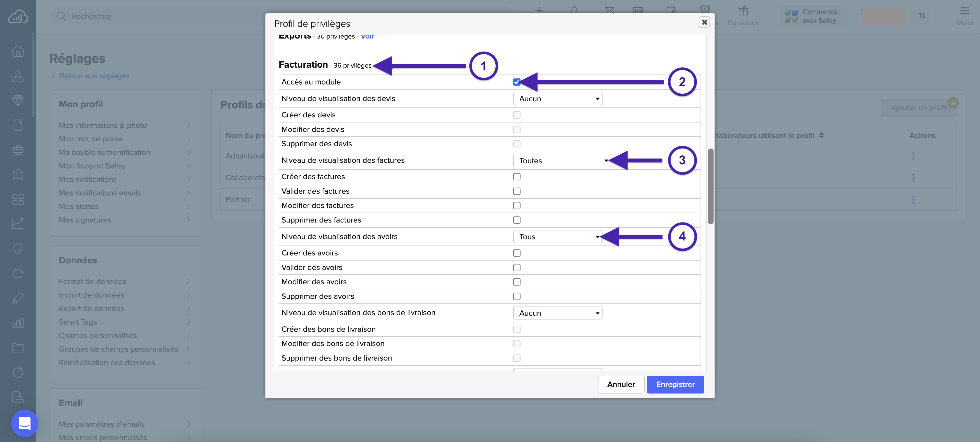
Task: Open Niveau de visualisation des devis dropdown
Action: [x=557, y=99]
